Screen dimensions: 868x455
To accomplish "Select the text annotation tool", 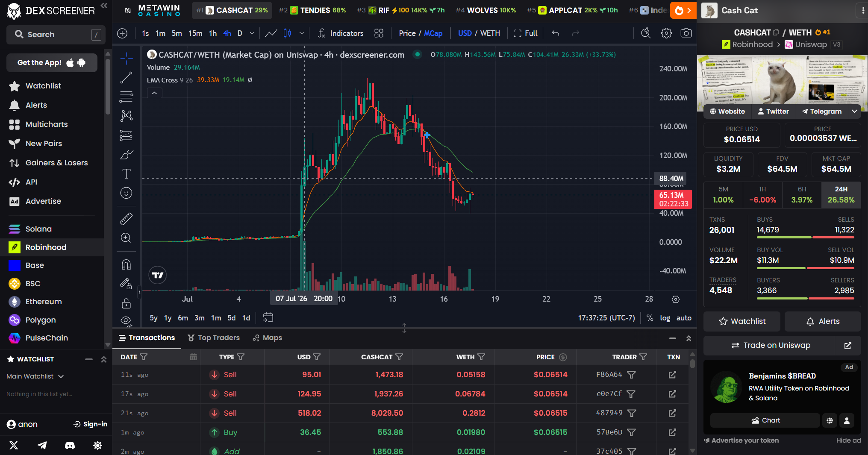I will (126, 174).
